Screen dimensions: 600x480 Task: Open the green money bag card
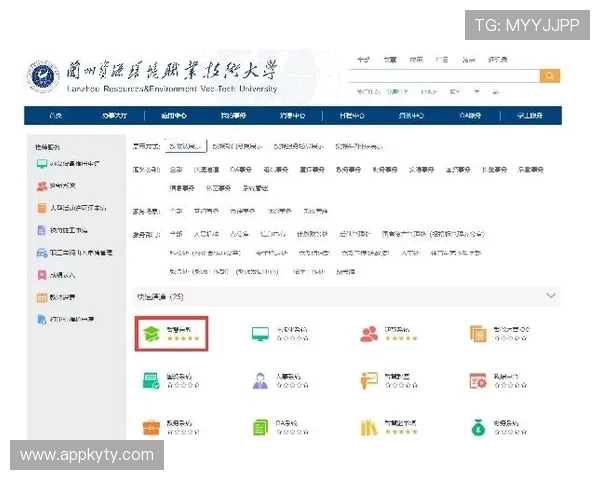(498, 428)
